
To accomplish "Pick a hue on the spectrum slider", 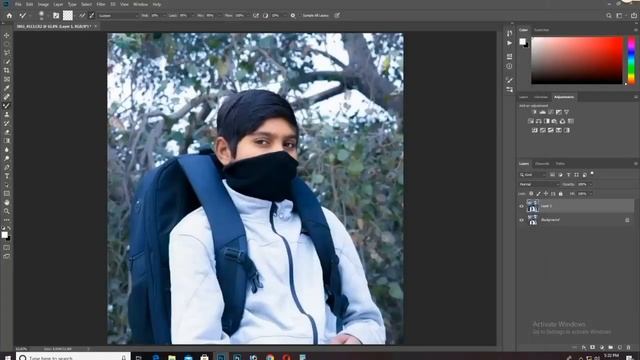I will coord(631,60).
